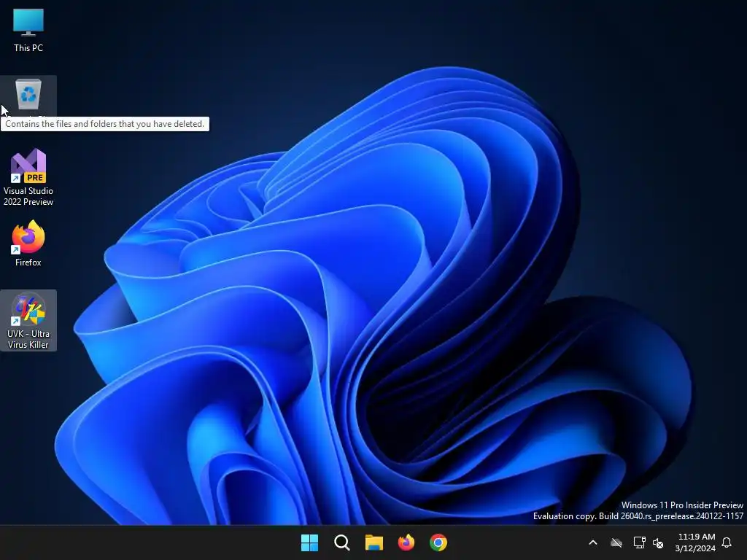Select the Recycle Bin desktop icon
The image size is (747, 560).
(x=28, y=96)
